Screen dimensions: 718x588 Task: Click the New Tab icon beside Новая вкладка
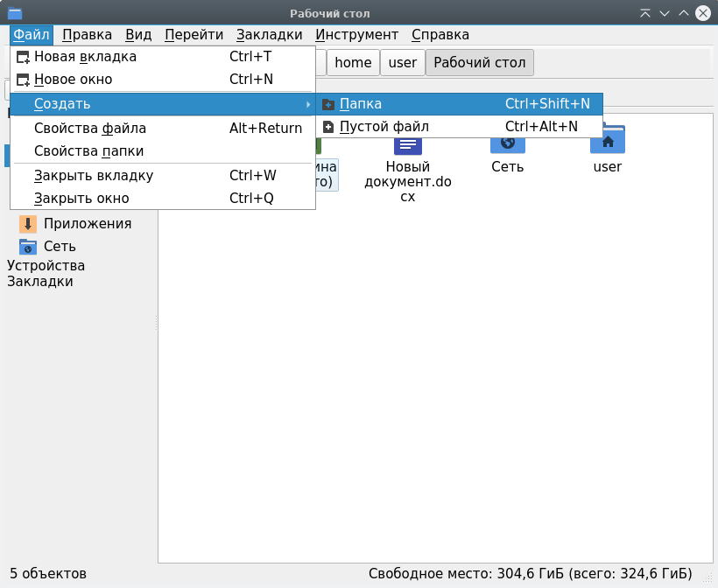[x=24, y=57]
